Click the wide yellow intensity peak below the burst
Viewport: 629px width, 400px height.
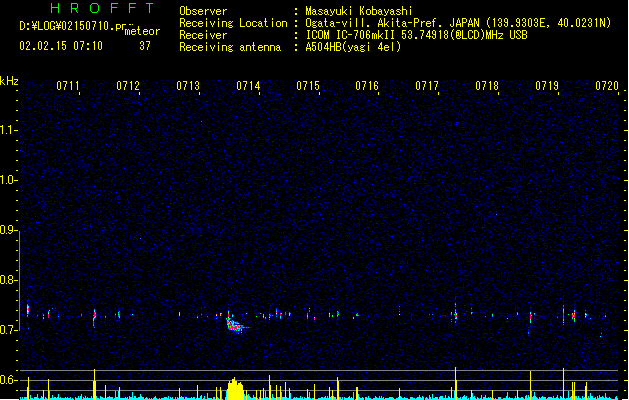(235, 388)
